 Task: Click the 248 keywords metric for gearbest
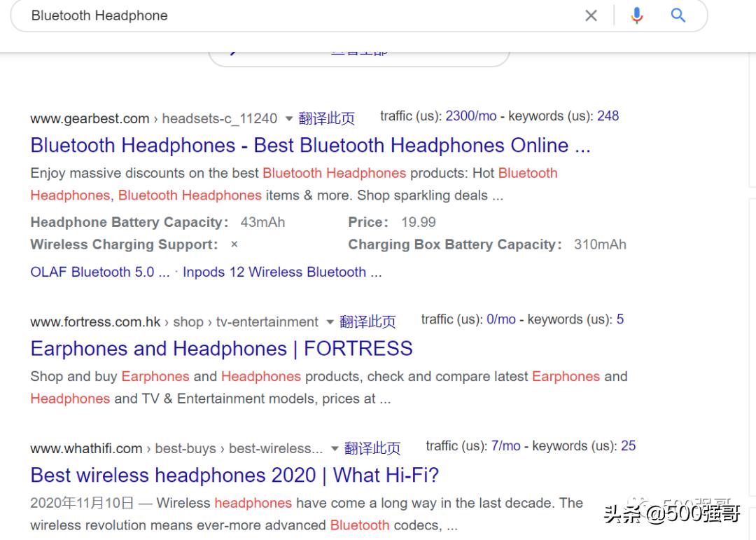point(608,116)
